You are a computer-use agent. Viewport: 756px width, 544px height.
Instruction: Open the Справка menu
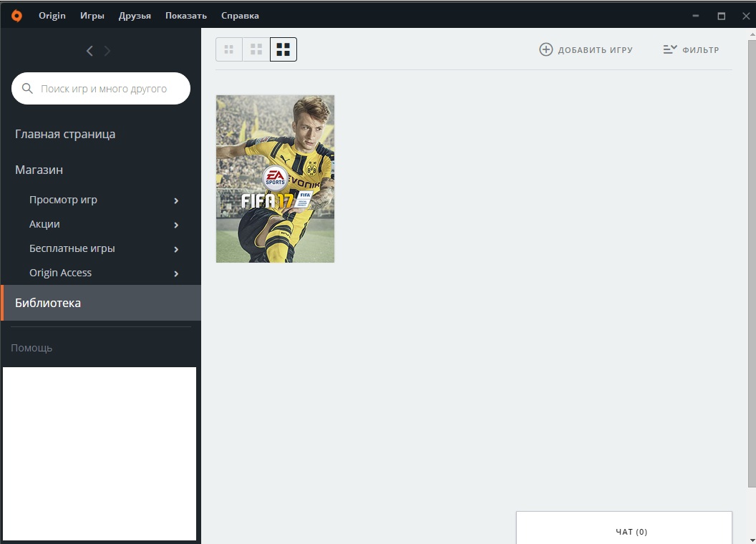tap(240, 16)
